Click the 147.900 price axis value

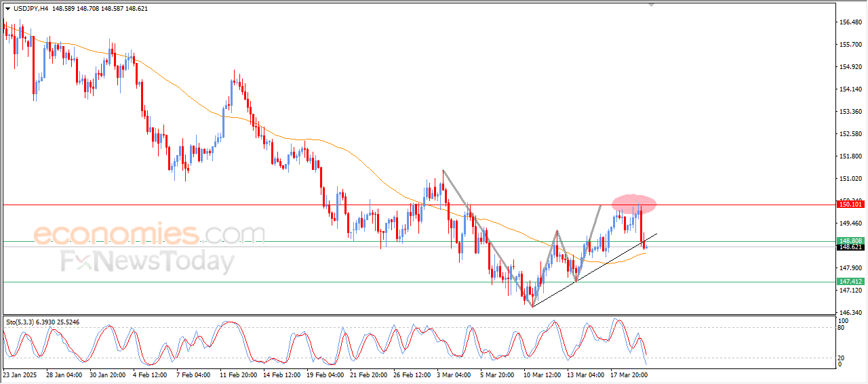(x=850, y=268)
